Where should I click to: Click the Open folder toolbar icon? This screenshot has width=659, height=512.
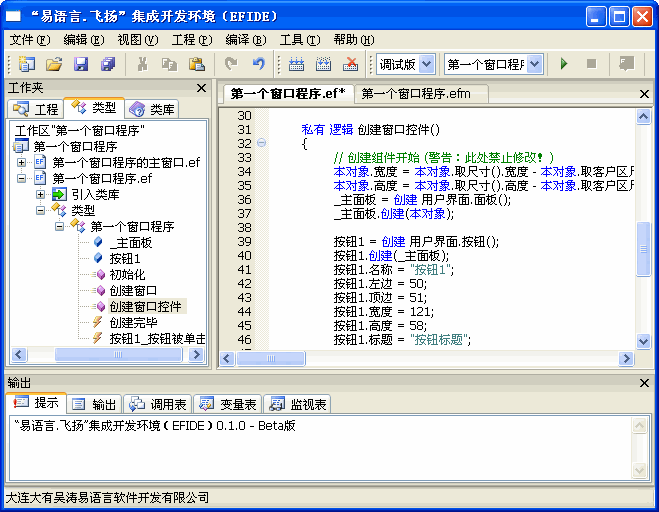[54, 64]
